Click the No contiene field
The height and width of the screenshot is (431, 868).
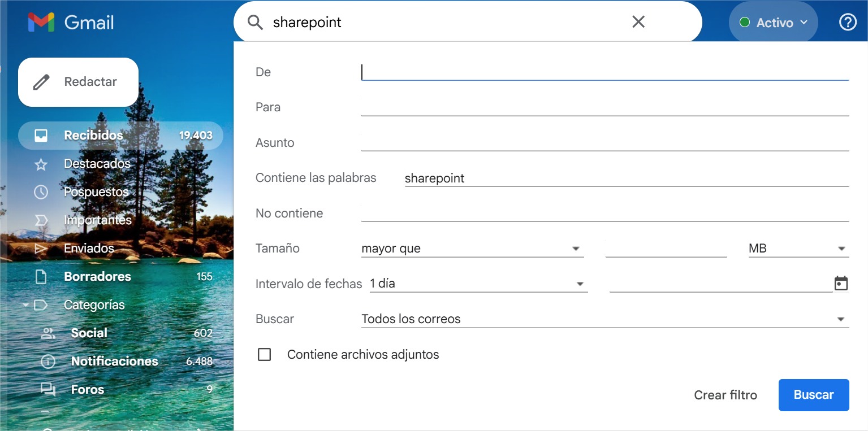605,213
